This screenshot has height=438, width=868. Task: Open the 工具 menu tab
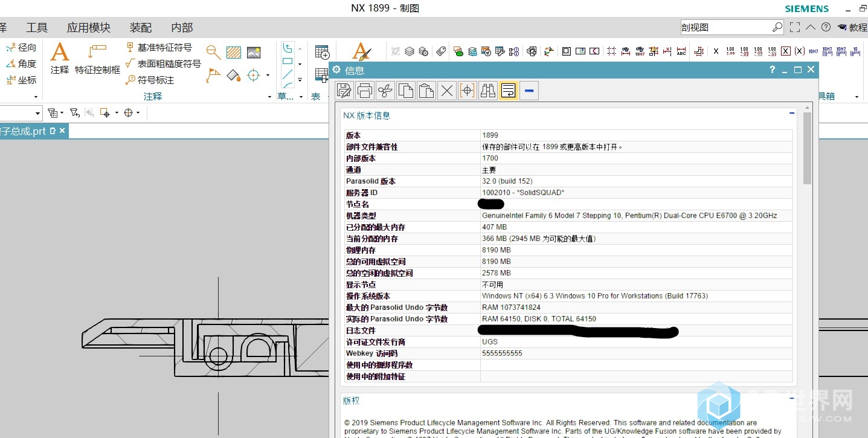pyautogui.click(x=37, y=28)
